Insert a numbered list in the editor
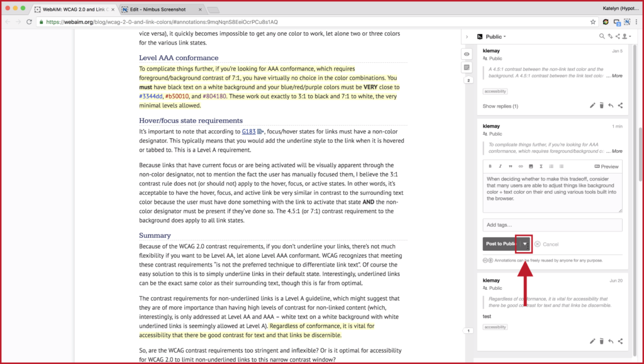 coord(551,167)
